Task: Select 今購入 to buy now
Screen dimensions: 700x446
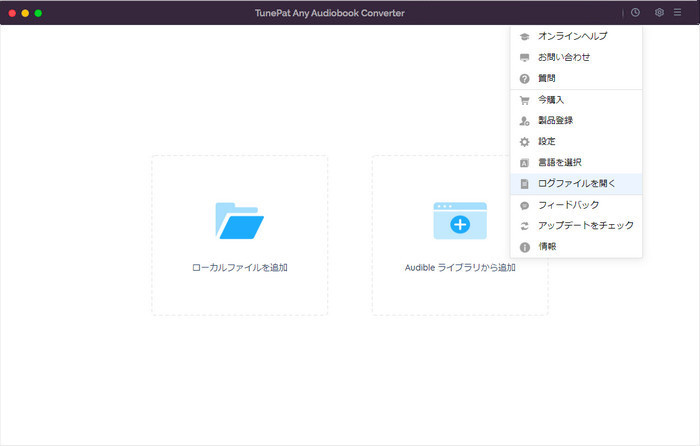Action: click(x=576, y=100)
